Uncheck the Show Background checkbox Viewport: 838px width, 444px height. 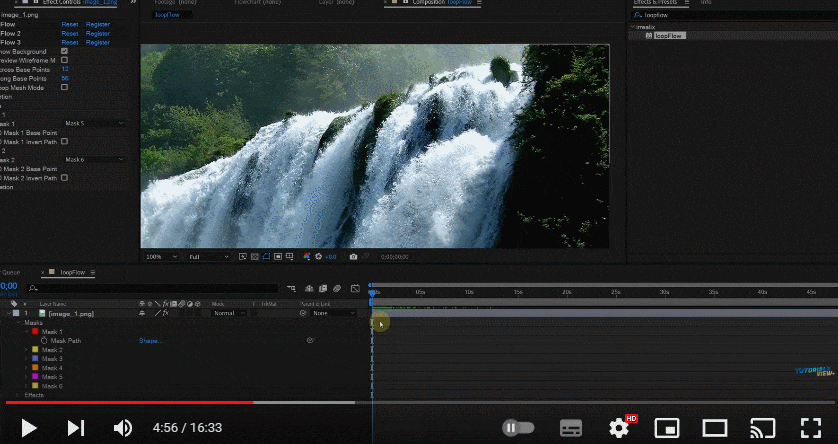[x=65, y=51]
